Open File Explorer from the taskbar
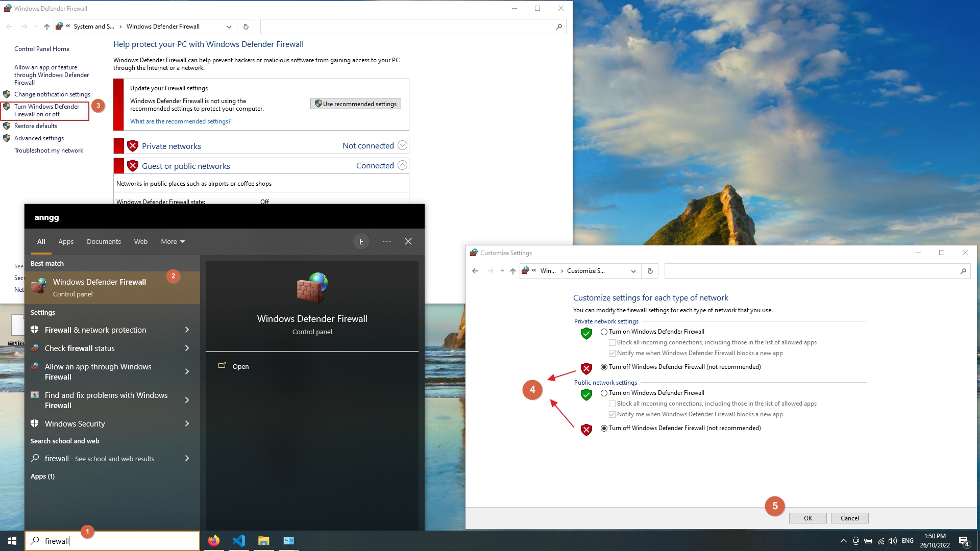This screenshot has width=980, height=551. click(263, 541)
